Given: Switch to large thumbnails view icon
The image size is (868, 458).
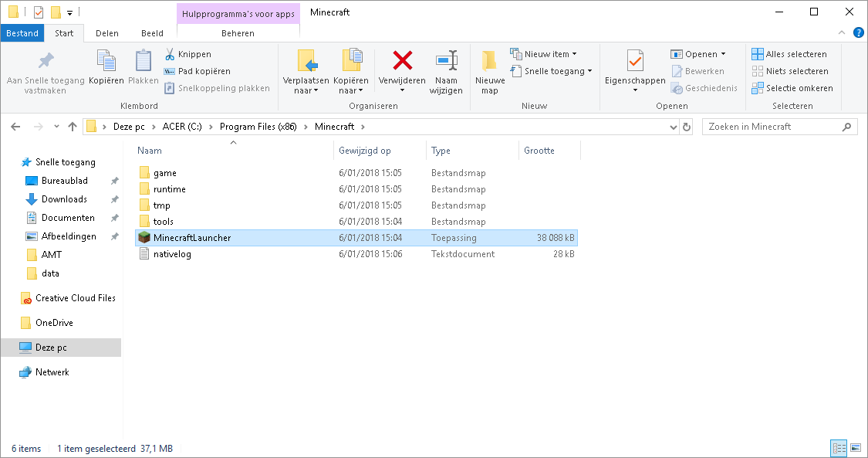Looking at the screenshot, I should [x=855, y=448].
